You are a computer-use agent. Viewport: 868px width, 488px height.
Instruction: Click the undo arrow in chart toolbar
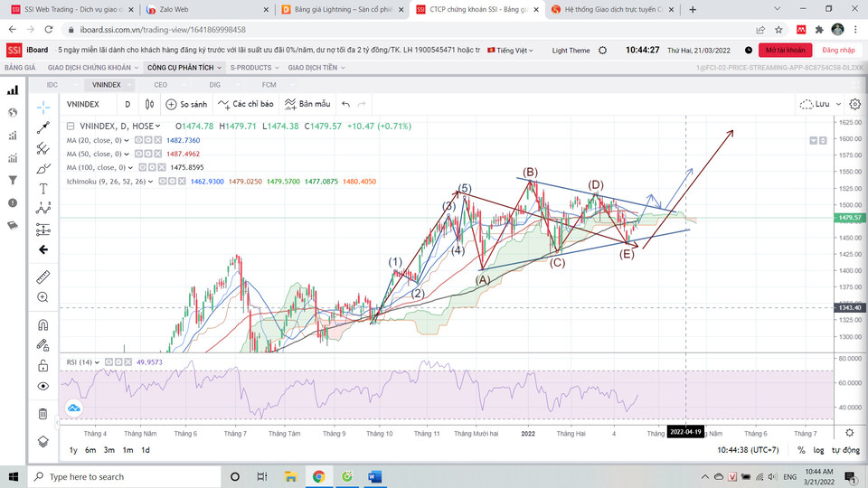pos(346,104)
